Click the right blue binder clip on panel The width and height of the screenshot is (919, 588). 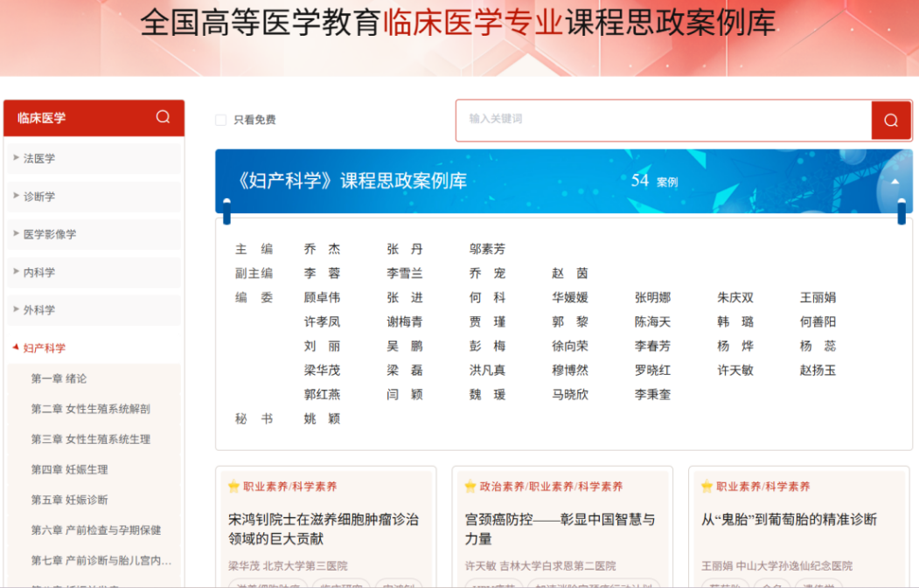tap(902, 211)
